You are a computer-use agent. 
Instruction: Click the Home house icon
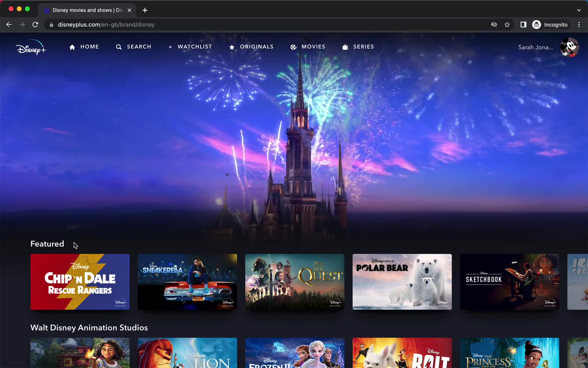tap(72, 47)
